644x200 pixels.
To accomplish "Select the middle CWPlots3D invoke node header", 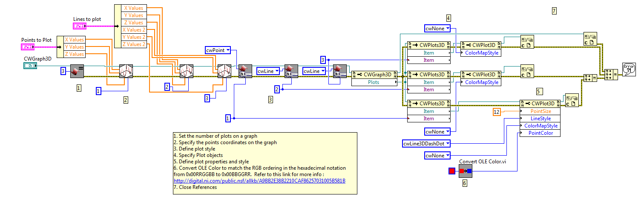I will coord(429,75).
